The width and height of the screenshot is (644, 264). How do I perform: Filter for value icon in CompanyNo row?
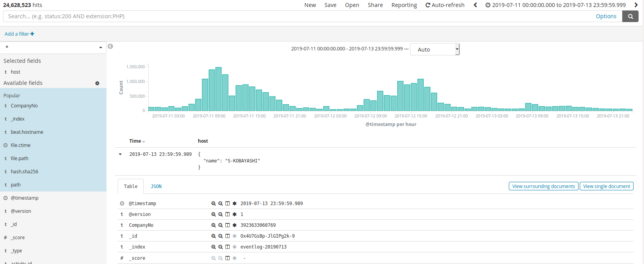213,225
